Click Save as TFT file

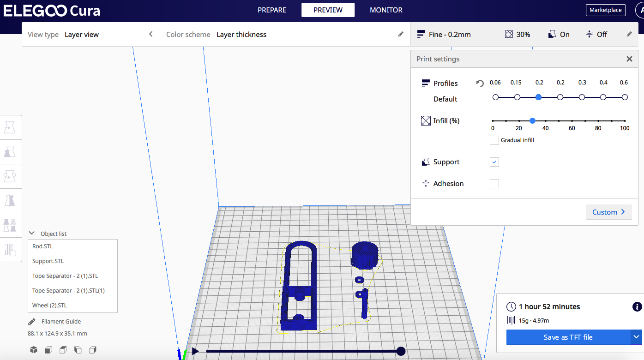point(568,337)
